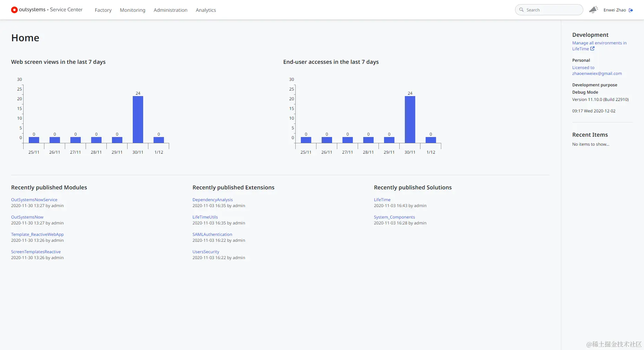Image resolution: width=644 pixels, height=350 pixels.
Task: Open the SAMLAuthentication extension
Action: point(212,234)
